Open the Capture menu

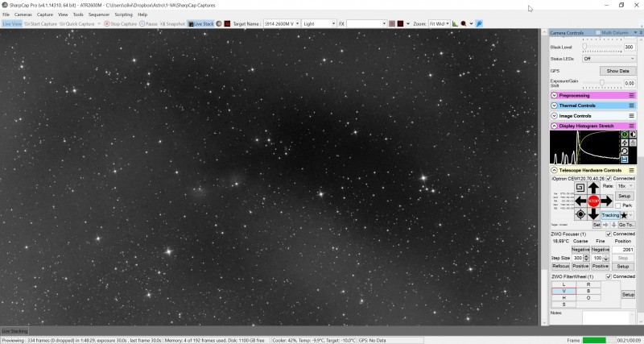(45, 15)
